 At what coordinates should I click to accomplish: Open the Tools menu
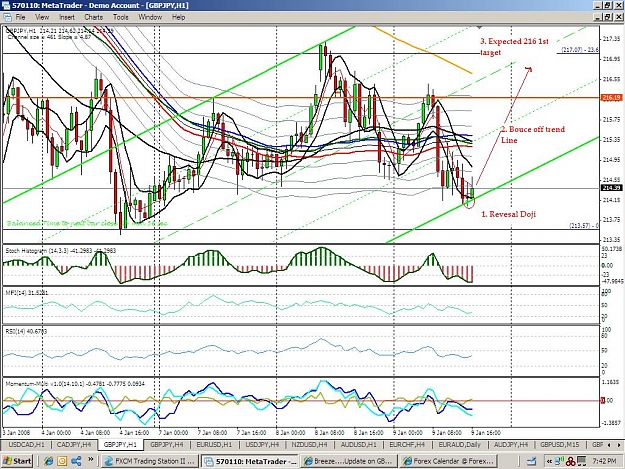pyautogui.click(x=120, y=17)
